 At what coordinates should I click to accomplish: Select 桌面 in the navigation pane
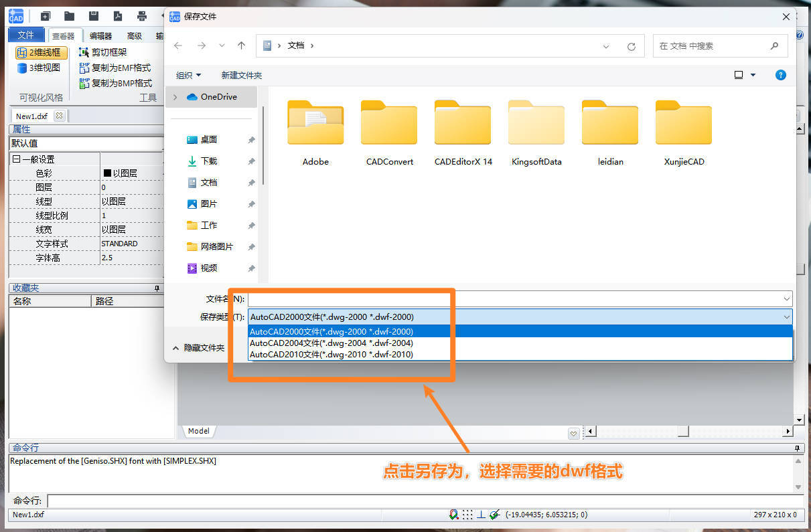[209, 139]
